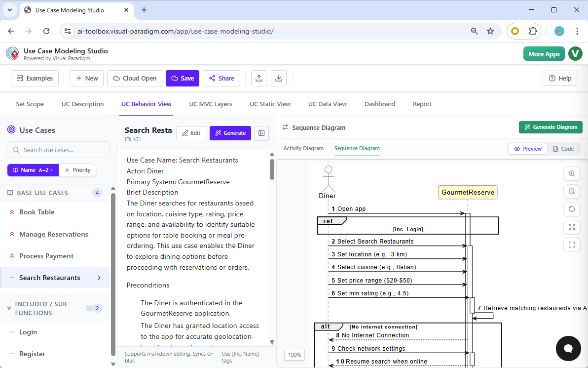Click the search use cases field
The height and width of the screenshot is (368, 588).
(58, 150)
